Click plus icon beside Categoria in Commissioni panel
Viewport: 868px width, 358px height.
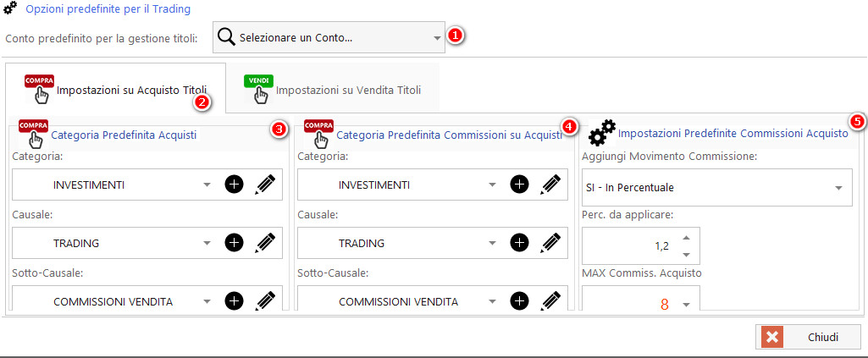(x=520, y=185)
